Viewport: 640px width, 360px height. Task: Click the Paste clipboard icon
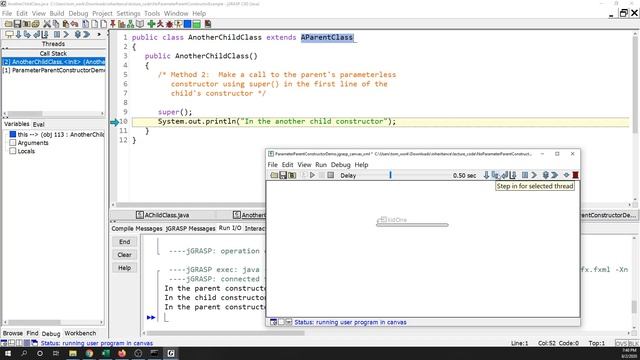(x=65, y=24)
